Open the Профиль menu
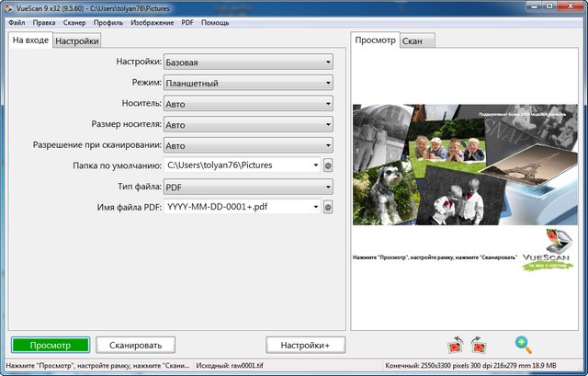This screenshot has height=376, width=588. tap(108, 22)
